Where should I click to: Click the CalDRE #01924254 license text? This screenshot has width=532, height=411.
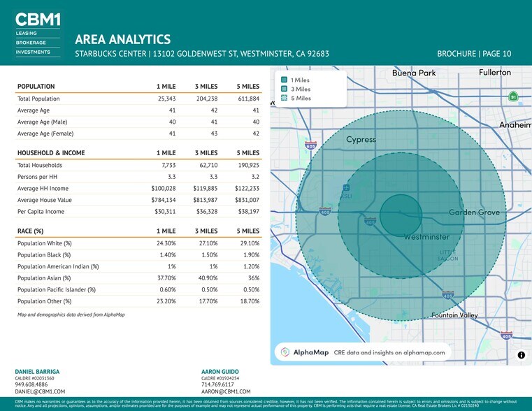click(x=220, y=378)
